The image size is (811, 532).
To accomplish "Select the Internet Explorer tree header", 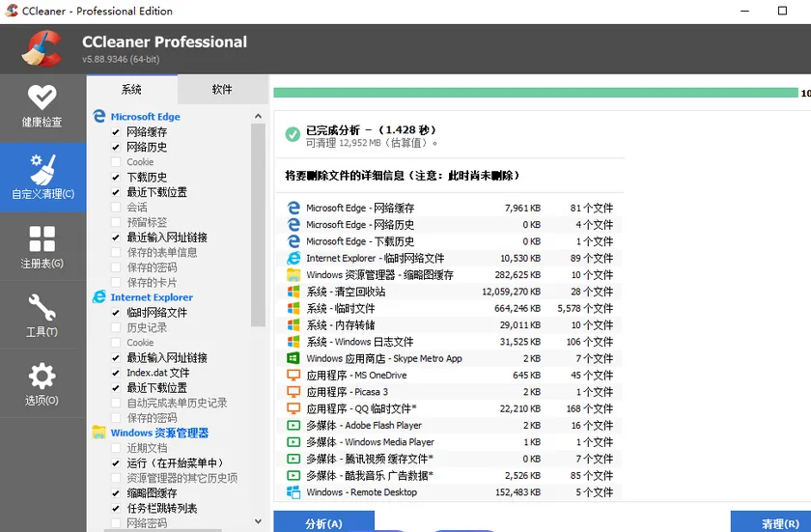I will pos(152,297).
